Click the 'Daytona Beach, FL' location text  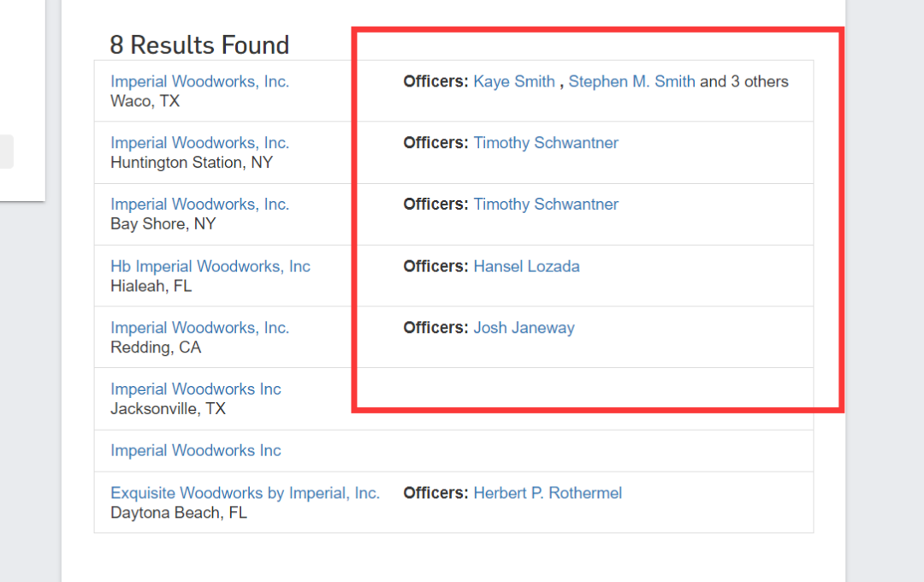tap(179, 514)
